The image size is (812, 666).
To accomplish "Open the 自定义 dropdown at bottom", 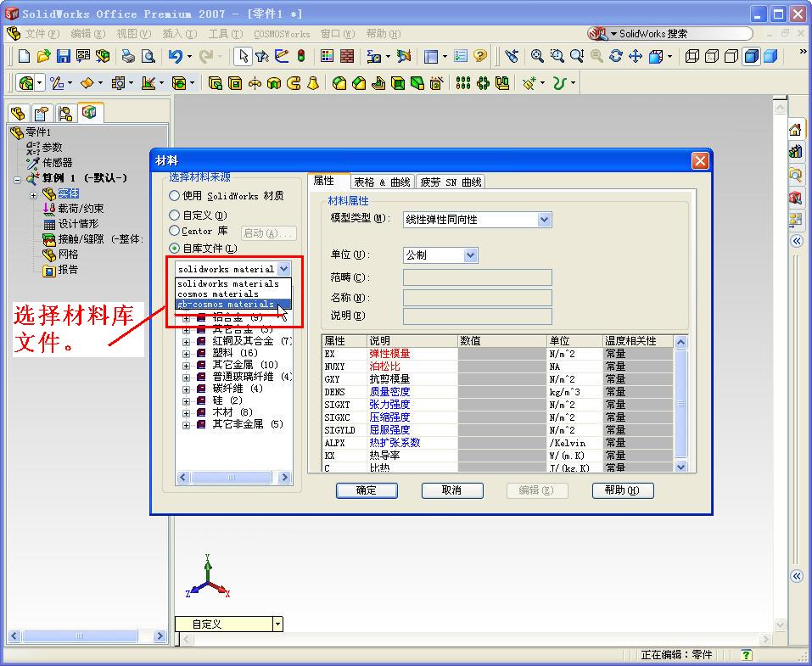I will [278, 624].
